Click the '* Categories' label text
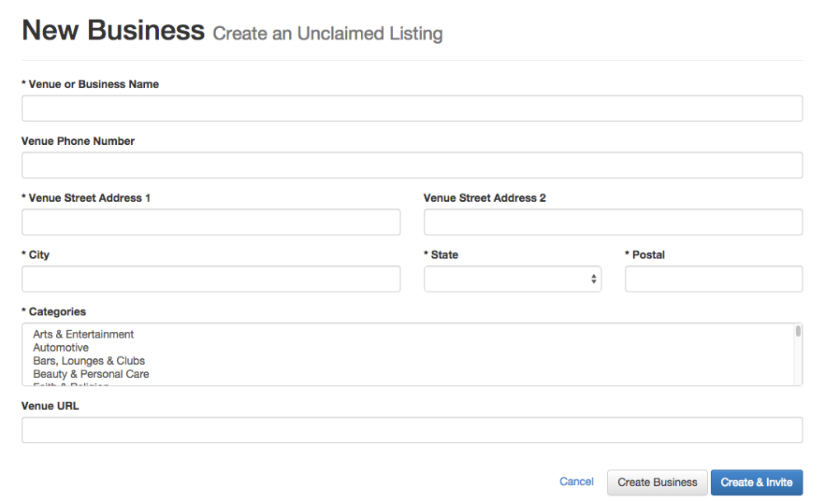Screen dimensions: 824x504 coord(54,311)
